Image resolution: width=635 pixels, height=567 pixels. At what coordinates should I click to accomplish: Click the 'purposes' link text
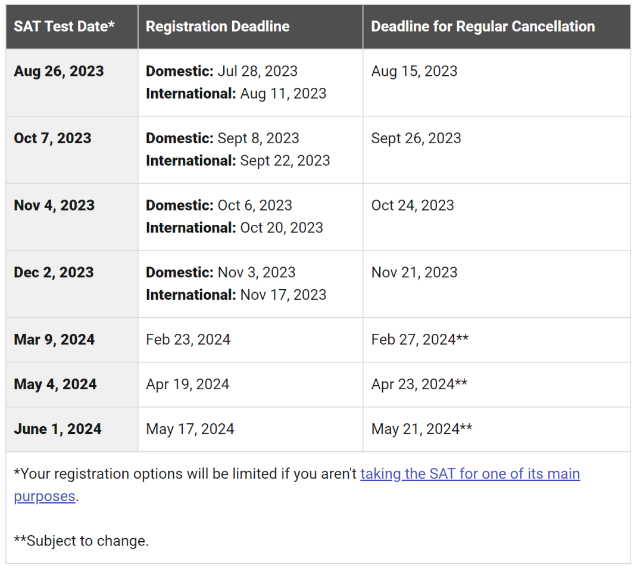pyautogui.click(x=45, y=496)
